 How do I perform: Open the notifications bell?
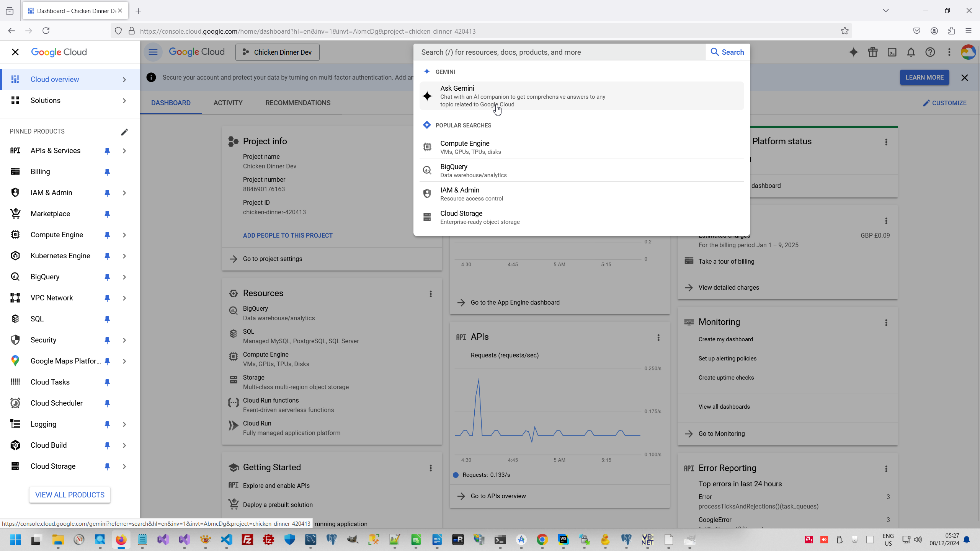(x=911, y=52)
